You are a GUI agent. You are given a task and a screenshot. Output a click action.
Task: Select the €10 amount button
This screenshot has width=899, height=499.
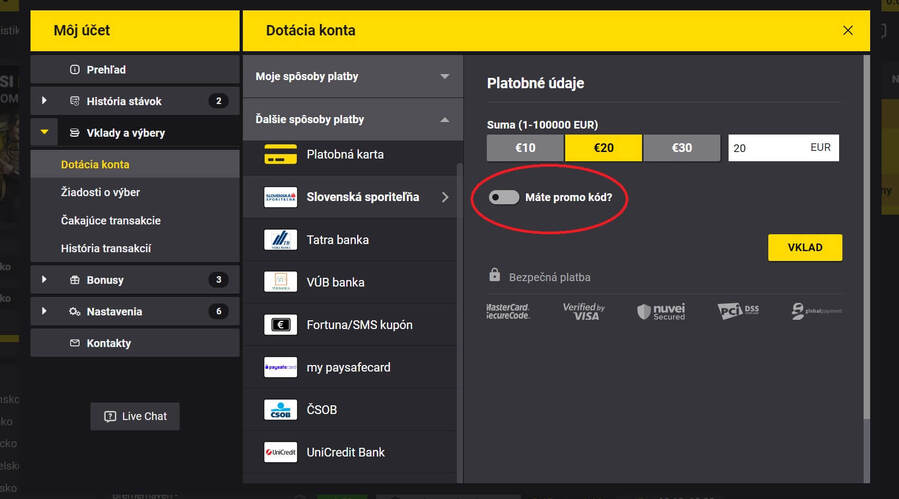point(525,148)
